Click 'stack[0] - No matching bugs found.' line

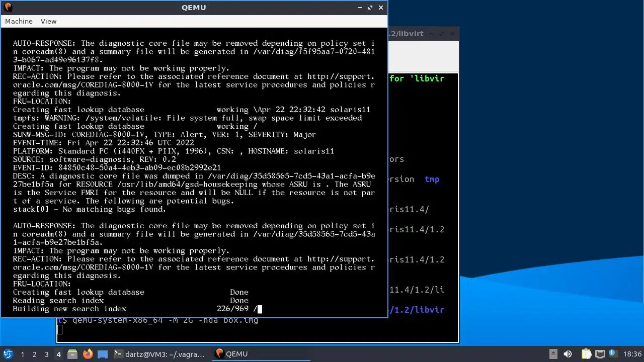[89, 209]
